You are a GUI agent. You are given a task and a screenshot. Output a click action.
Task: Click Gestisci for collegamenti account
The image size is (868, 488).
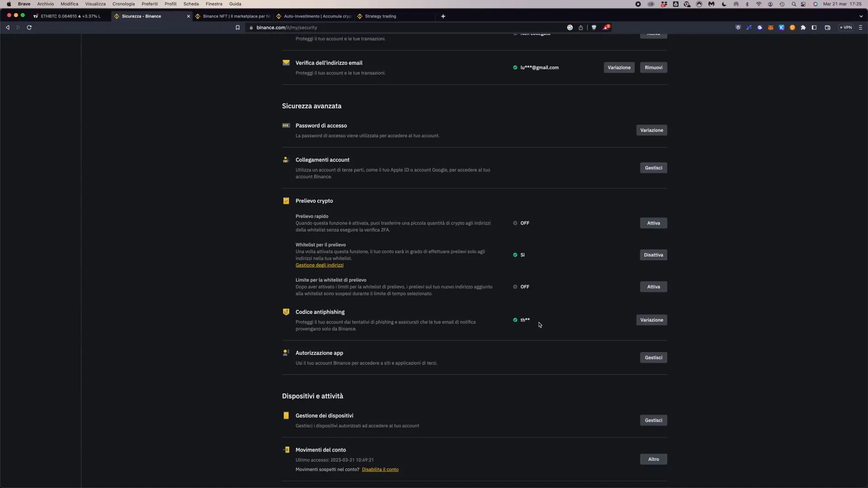653,168
